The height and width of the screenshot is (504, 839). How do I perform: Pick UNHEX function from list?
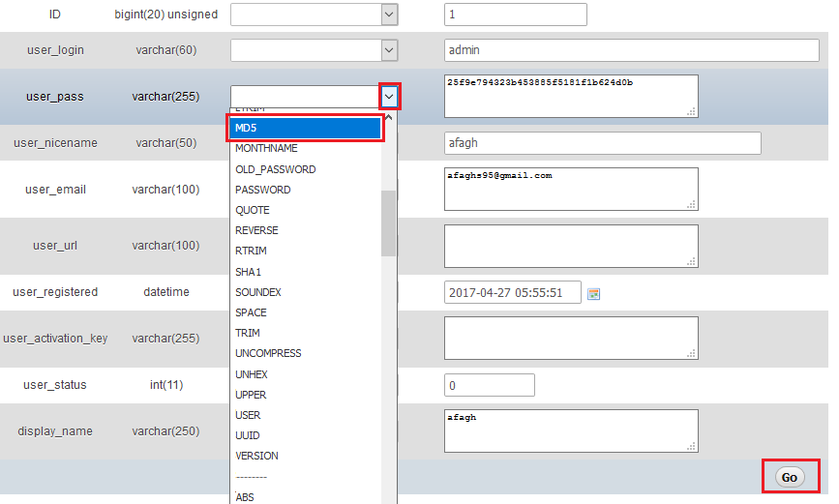click(252, 374)
